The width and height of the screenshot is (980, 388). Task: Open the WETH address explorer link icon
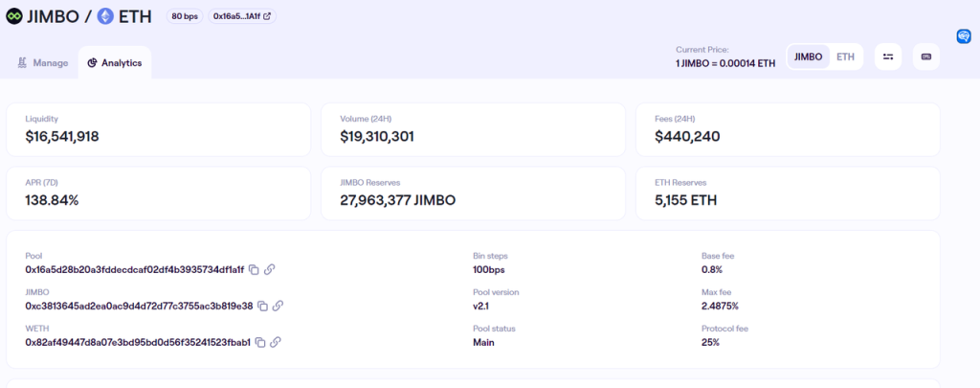(x=276, y=342)
